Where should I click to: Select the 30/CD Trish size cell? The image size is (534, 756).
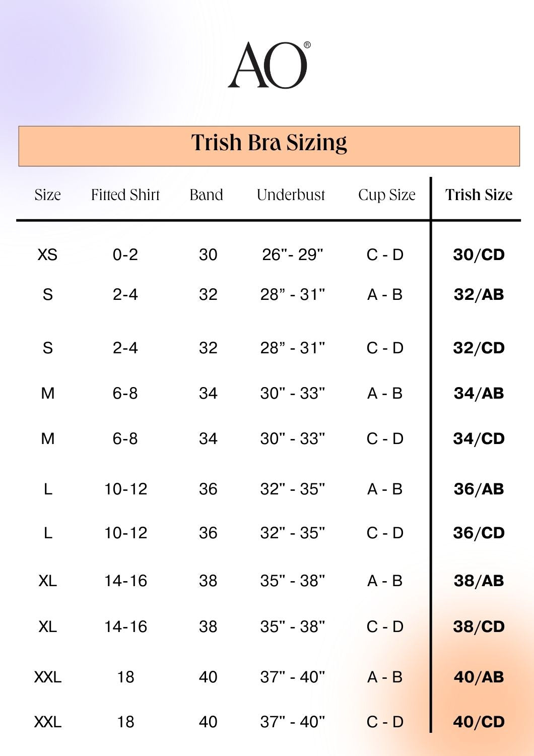coord(479,255)
